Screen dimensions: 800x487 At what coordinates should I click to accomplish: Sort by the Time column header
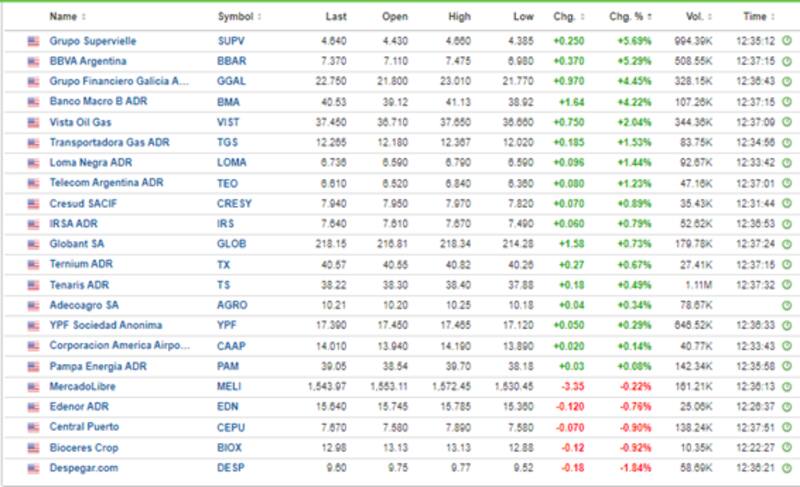click(757, 17)
